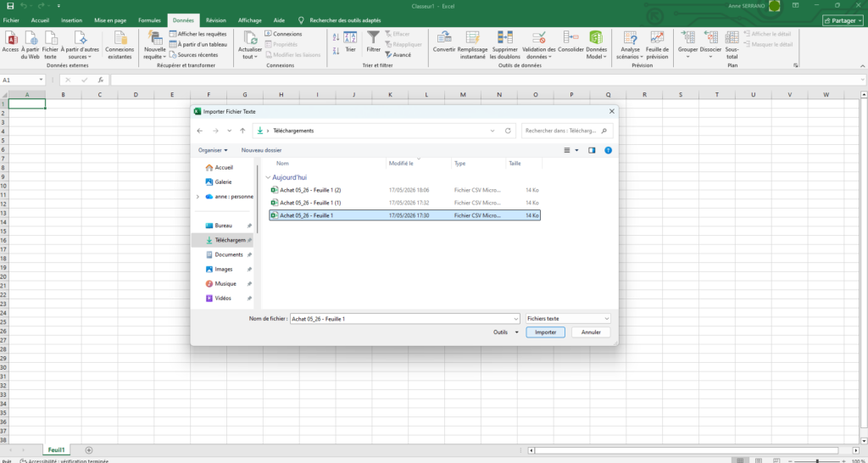Select the À partir du Web icon
Screen dimensions: 868x463
click(x=31, y=46)
